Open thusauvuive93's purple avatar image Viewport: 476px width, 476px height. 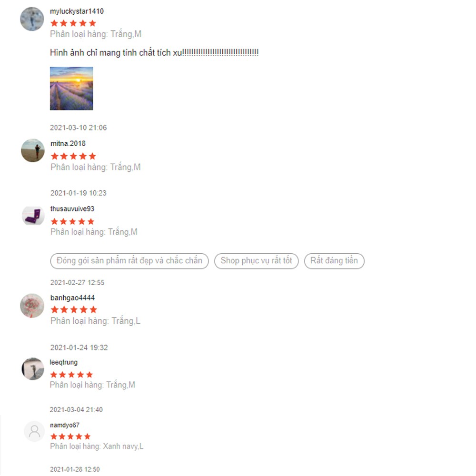pos(33,216)
